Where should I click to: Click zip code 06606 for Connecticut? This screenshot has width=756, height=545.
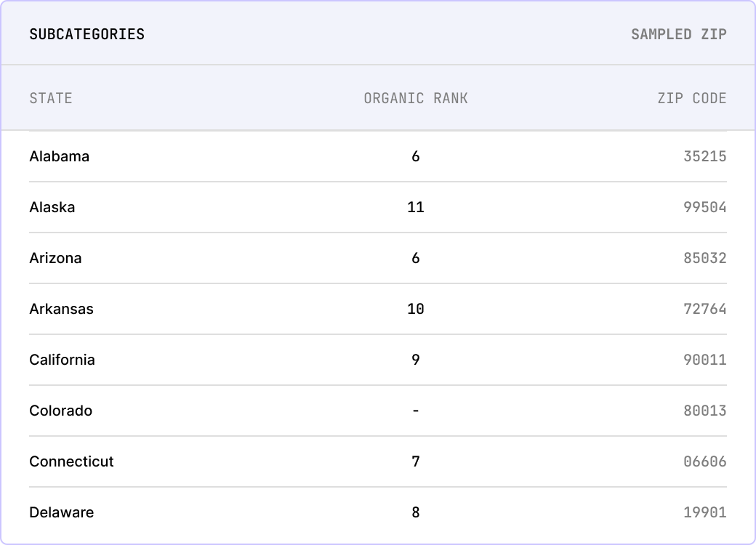point(705,461)
